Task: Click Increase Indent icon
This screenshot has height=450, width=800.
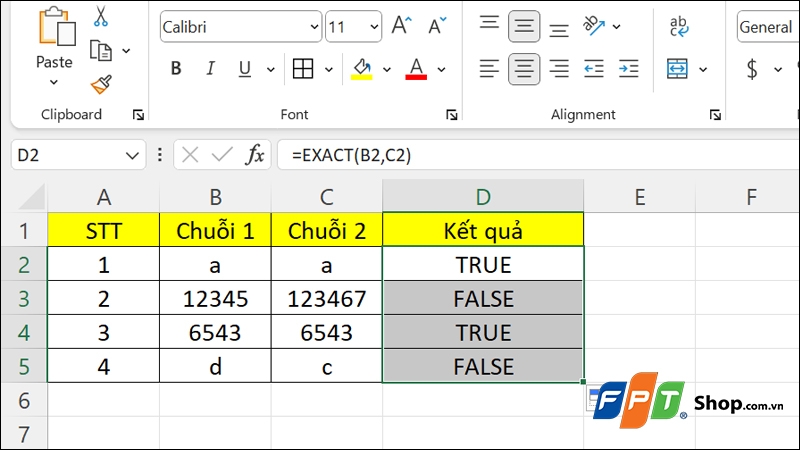Action: [x=629, y=68]
